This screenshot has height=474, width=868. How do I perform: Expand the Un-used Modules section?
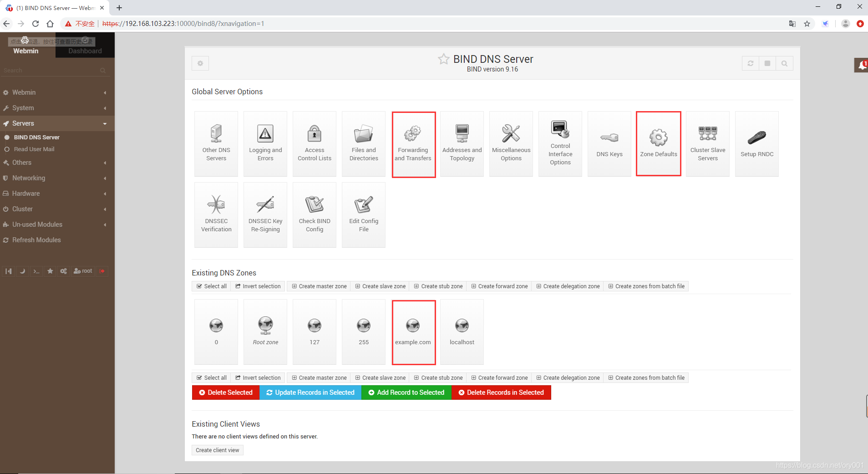pyautogui.click(x=57, y=224)
